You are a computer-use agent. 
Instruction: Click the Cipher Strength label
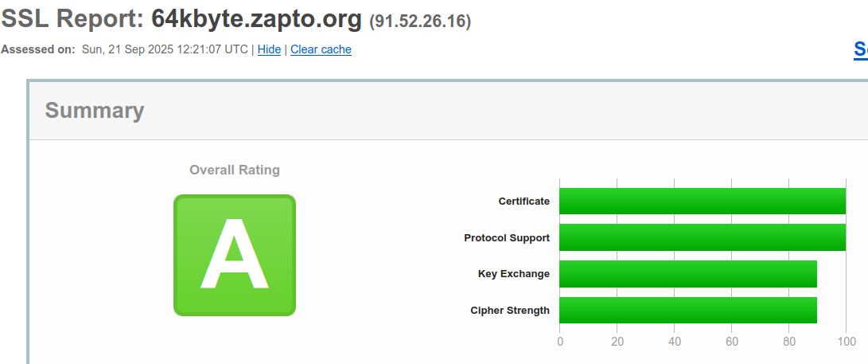tap(510, 311)
